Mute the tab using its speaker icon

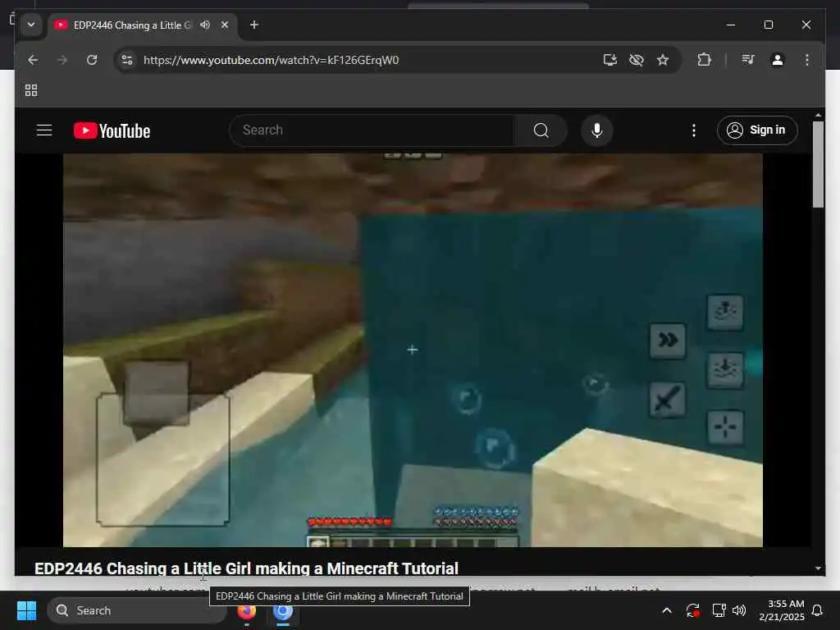[x=204, y=25]
